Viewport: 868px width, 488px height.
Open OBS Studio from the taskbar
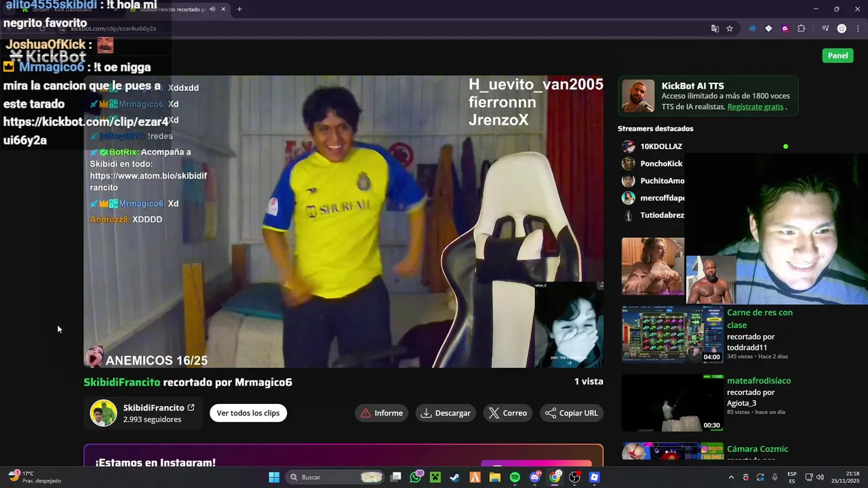point(574,477)
